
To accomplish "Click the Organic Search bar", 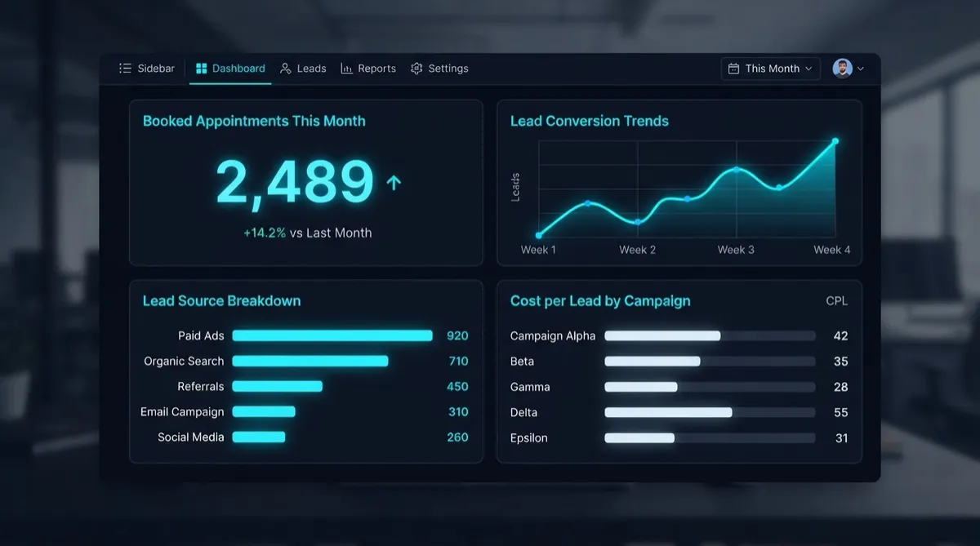I will coord(310,361).
